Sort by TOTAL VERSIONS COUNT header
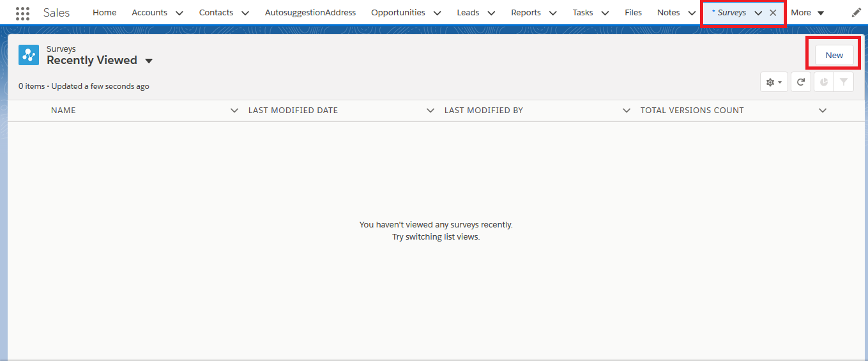The height and width of the screenshot is (361, 868). coord(692,111)
